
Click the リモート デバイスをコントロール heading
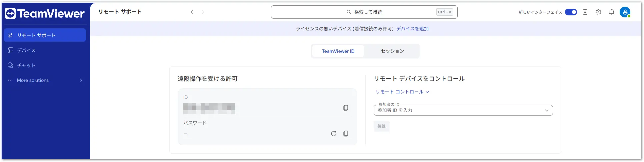pos(419,79)
